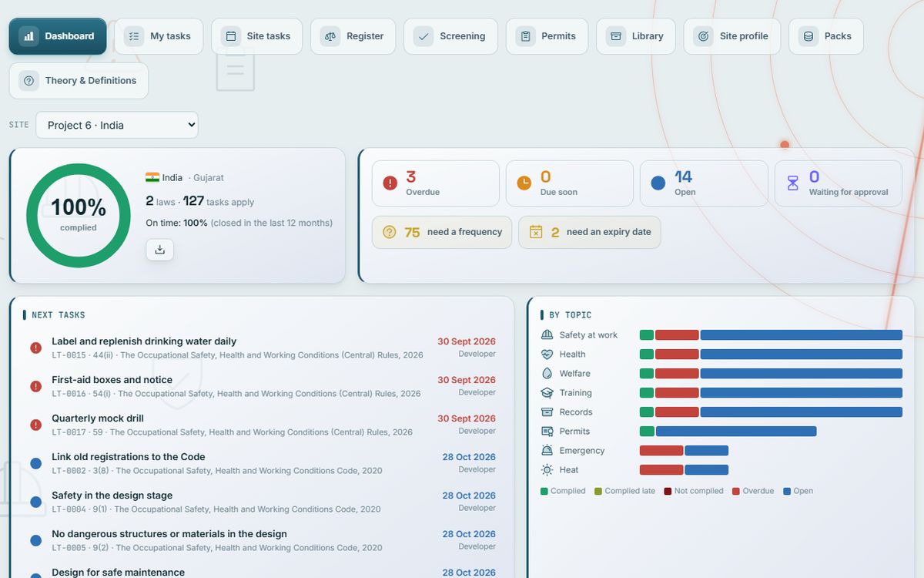Click the Permits certificate icon in By Topic
Viewport: 924px width, 578px height.
click(547, 432)
